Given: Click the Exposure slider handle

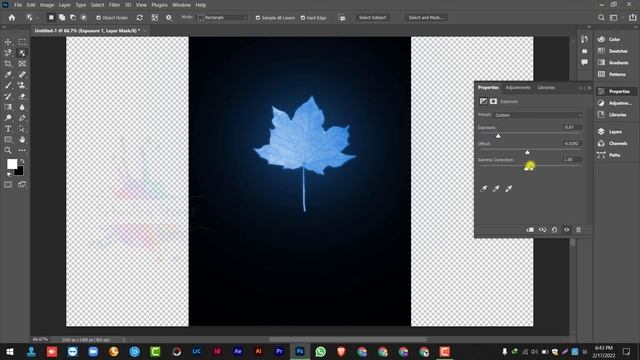Looking at the screenshot, I should [x=498, y=136].
